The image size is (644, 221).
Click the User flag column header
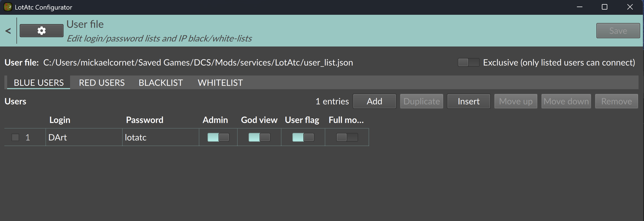(302, 120)
